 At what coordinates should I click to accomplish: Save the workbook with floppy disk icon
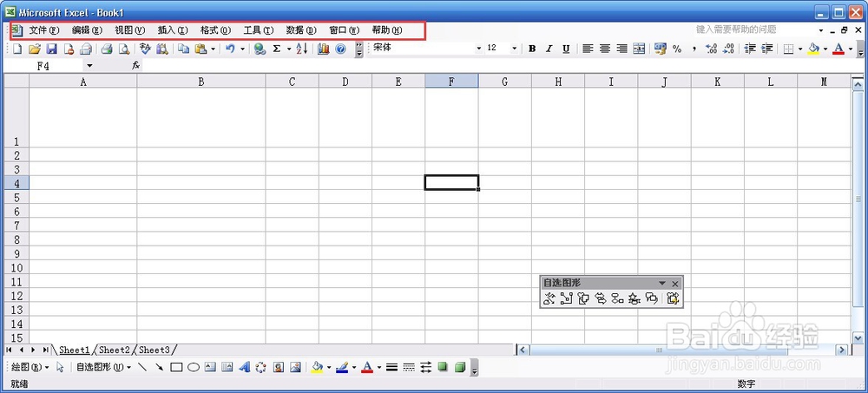tap(51, 49)
